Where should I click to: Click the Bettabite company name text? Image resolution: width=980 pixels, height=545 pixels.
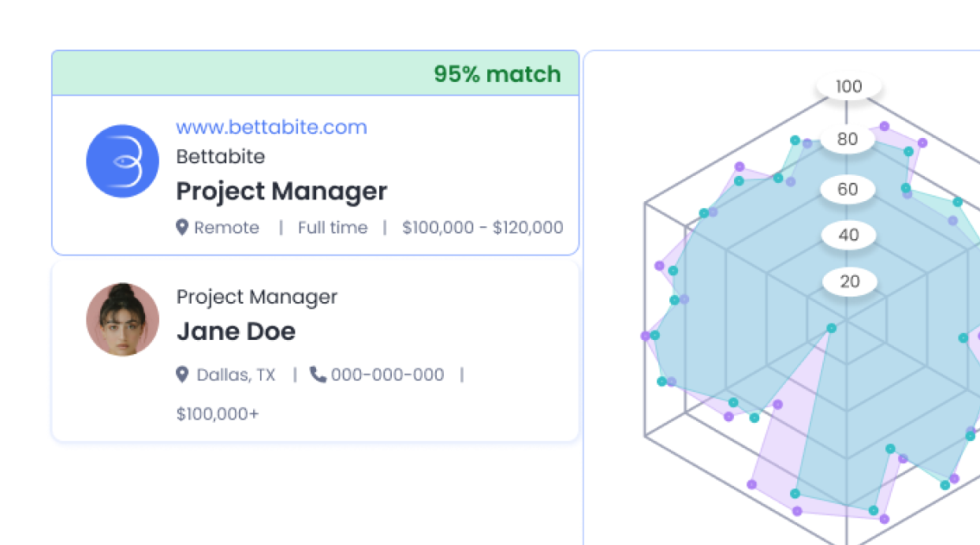pos(221,156)
